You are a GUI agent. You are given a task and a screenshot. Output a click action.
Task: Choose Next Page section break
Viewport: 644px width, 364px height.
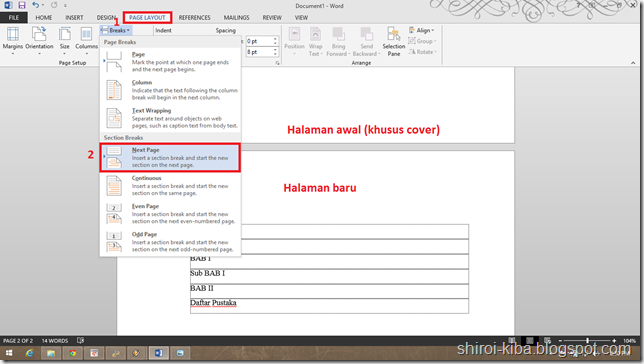[170, 157]
